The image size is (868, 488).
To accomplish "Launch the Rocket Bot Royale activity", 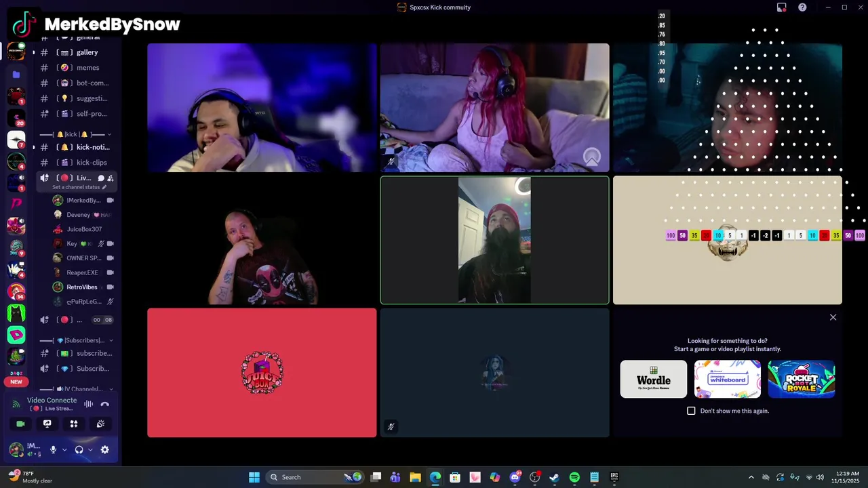I will pyautogui.click(x=802, y=379).
